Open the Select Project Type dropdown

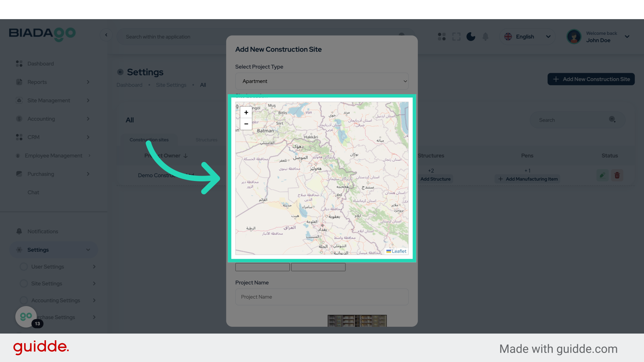(321, 81)
